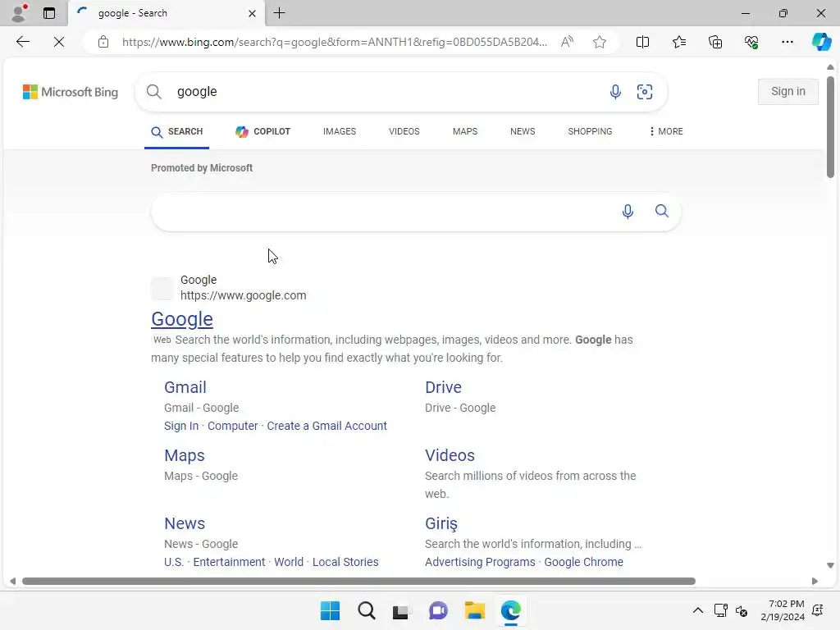Search using voice microphone in Bing box
840x630 pixels.
coord(615,92)
